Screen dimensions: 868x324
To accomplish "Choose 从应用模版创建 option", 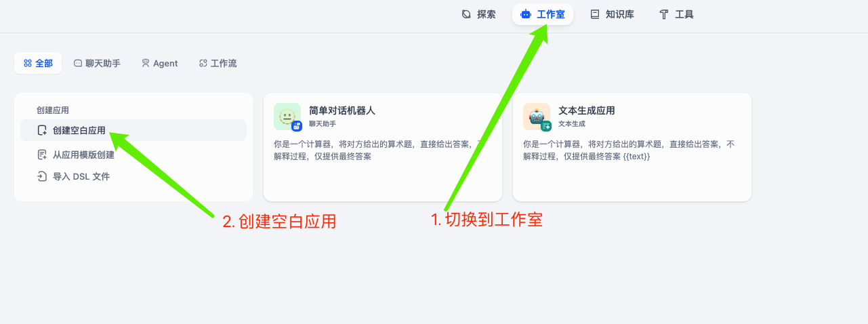I will point(83,155).
